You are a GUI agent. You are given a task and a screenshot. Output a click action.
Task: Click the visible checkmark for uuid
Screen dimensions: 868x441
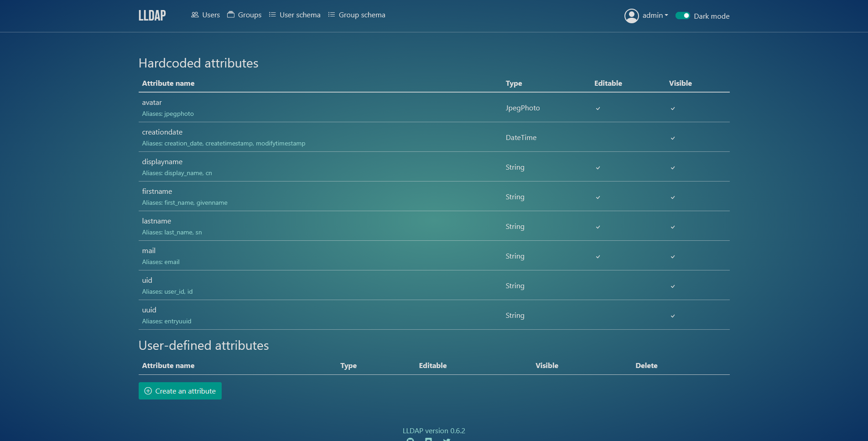[x=672, y=316]
